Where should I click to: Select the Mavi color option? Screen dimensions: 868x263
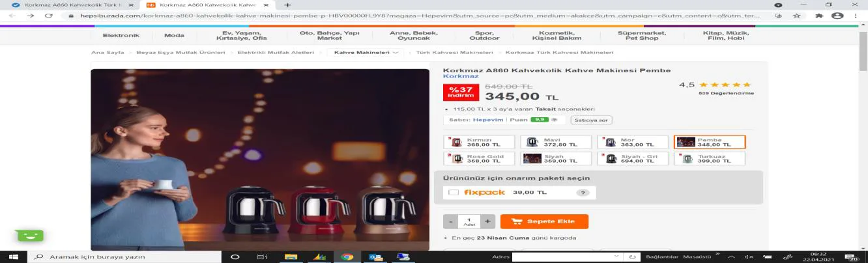point(556,142)
